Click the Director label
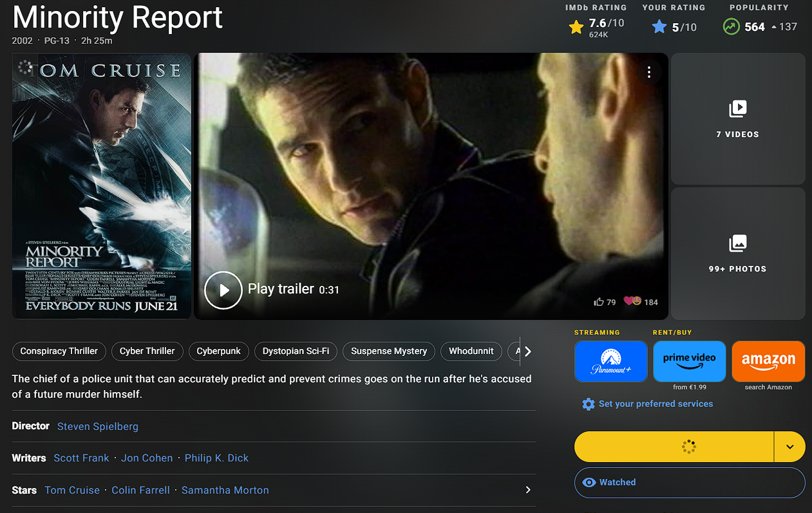This screenshot has height=513, width=812. click(31, 426)
